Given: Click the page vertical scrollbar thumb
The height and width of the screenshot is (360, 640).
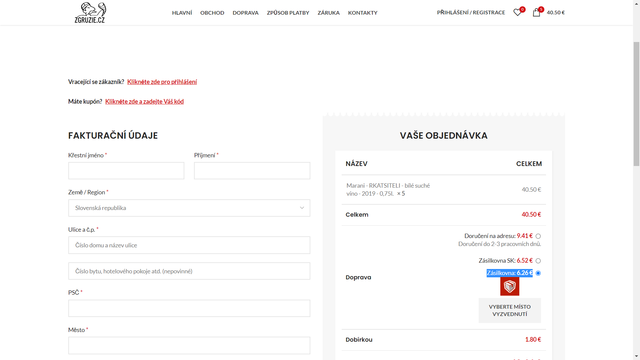Looking at the screenshot, I should pos(636,104).
